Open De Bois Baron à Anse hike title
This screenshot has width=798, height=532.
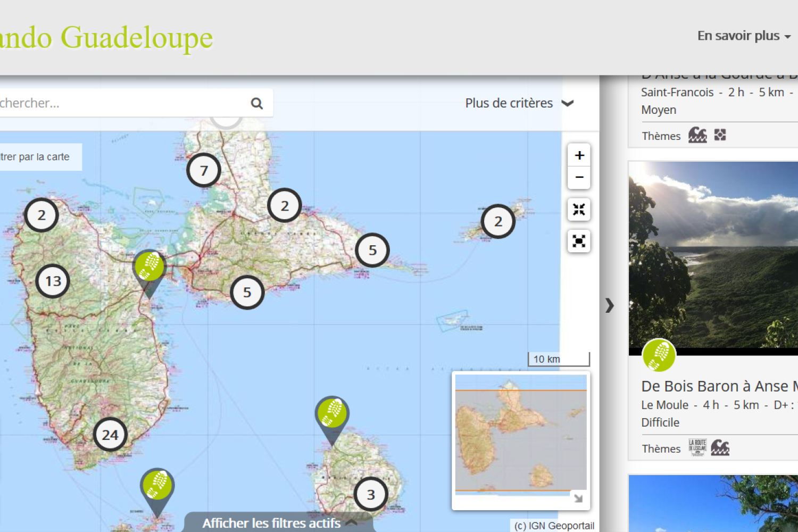(x=720, y=386)
